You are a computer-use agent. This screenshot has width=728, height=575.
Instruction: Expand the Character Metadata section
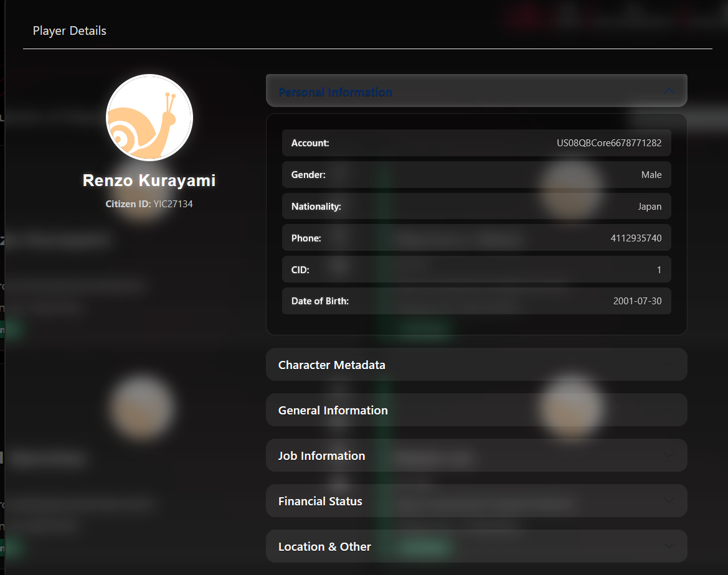(331, 365)
